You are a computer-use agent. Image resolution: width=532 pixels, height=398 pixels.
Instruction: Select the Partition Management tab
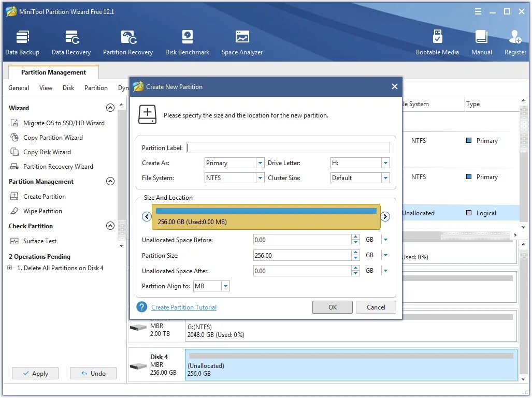(x=53, y=72)
